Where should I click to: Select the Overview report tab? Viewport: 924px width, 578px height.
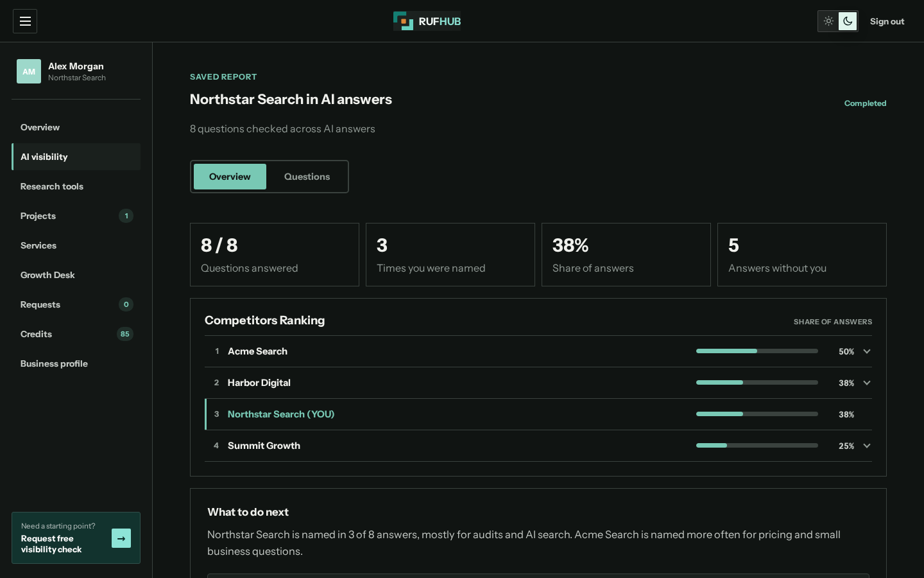pyautogui.click(x=230, y=177)
